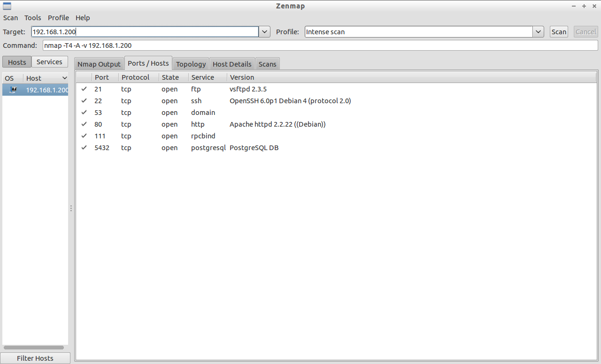Toggle the Hosts view button
601x364 pixels.
click(x=17, y=62)
